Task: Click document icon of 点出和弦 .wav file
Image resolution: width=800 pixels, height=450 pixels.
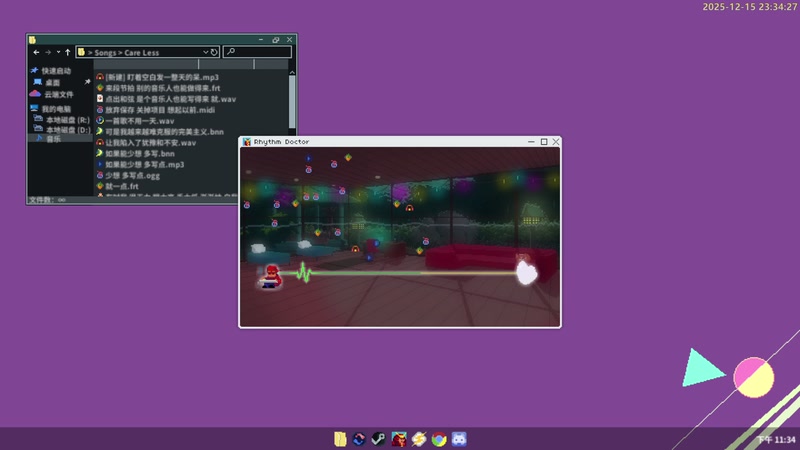Action: pyautogui.click(x=100, y=98)
